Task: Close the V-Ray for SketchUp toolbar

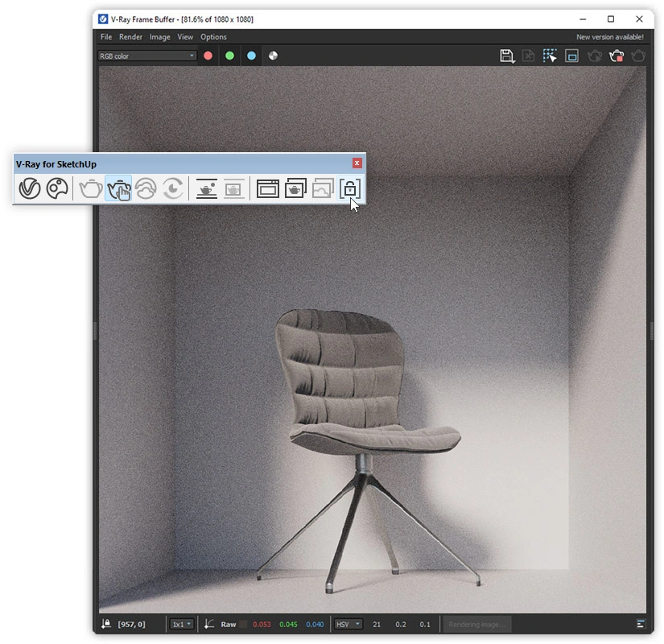Action: [357, 163]
